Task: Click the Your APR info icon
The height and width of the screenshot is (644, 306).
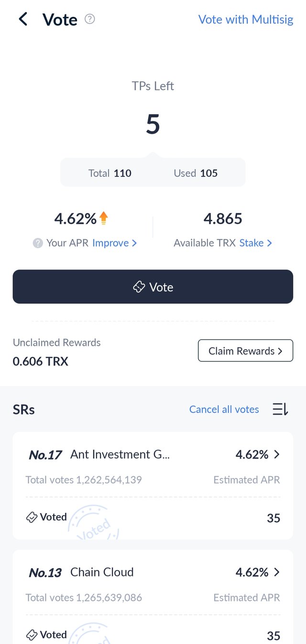Action: (38, 243)
